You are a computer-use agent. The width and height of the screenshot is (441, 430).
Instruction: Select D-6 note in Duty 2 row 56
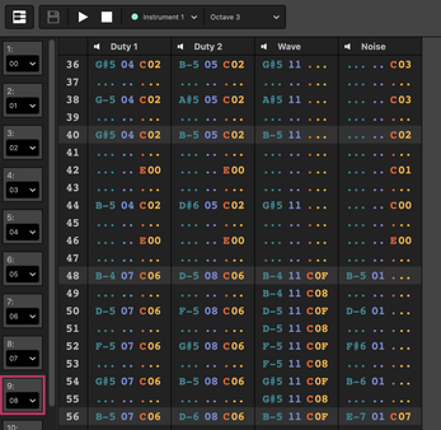[x=189, y=416]
